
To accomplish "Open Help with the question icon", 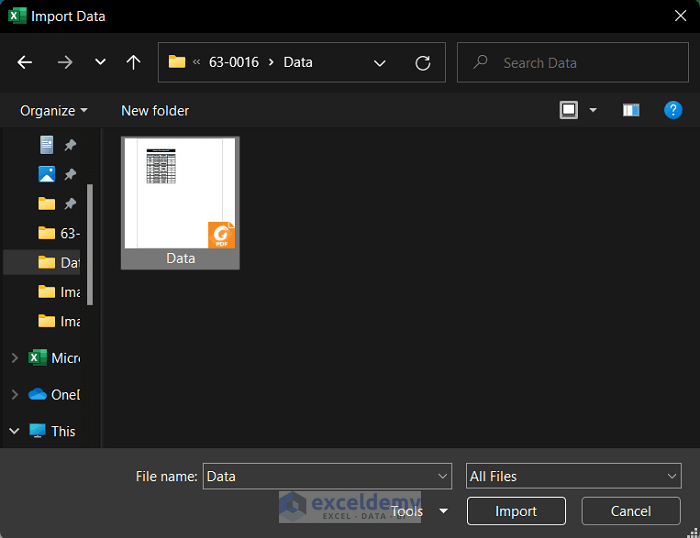I will pos(673,110).
